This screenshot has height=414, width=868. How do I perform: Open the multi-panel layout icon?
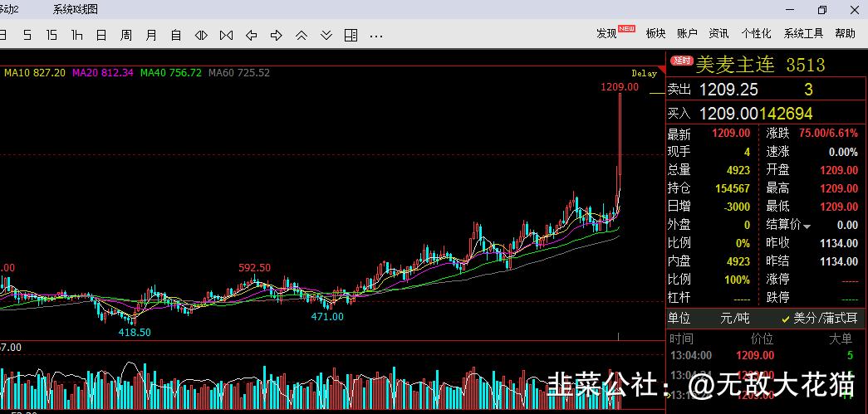click(x=351, y=35)
